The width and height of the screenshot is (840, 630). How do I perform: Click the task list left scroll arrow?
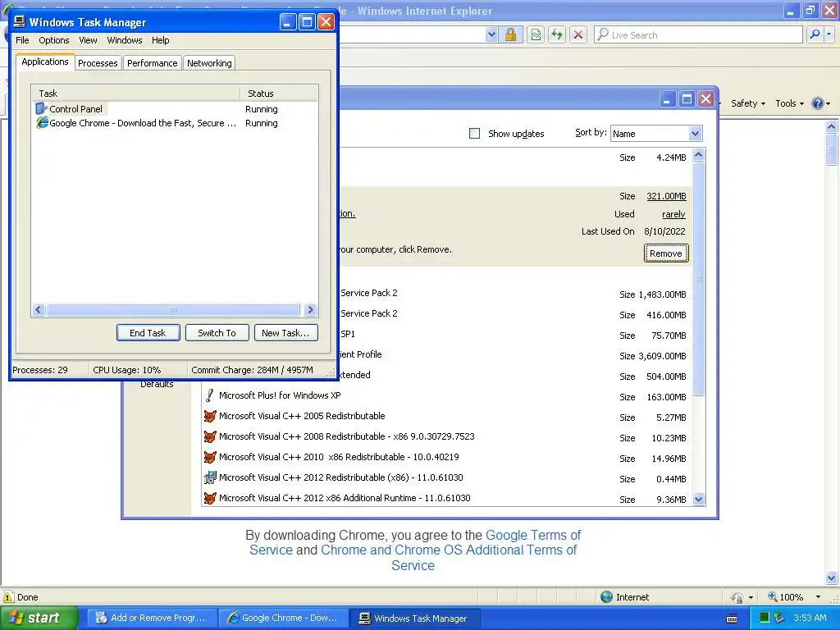pyautogui.click(x=38, y=309)
